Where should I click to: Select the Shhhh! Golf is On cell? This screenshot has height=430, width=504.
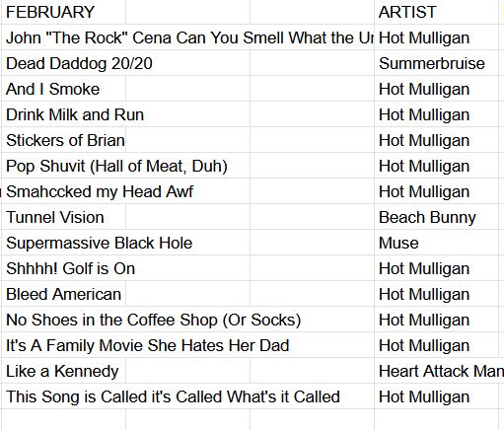63,268
